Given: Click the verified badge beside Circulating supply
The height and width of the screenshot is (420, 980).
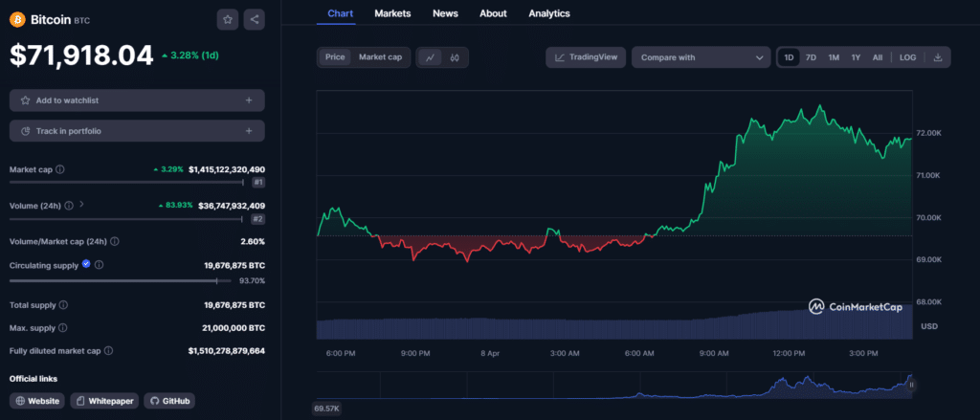Looking at the screenshot, I should click(x=86, y=264).
